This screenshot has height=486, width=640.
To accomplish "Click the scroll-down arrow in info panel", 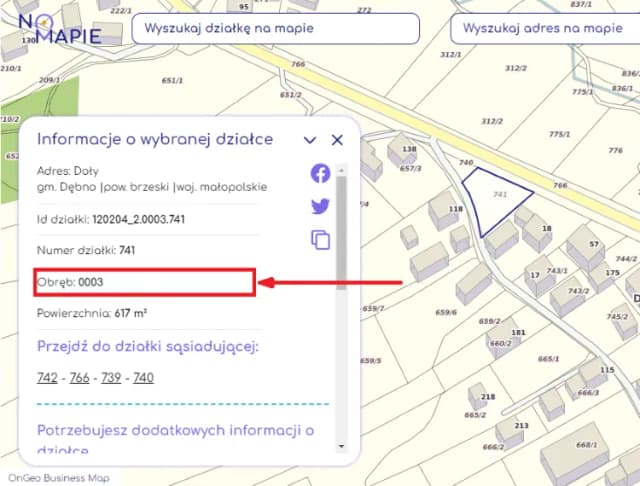I will click(x=341, y=445).
